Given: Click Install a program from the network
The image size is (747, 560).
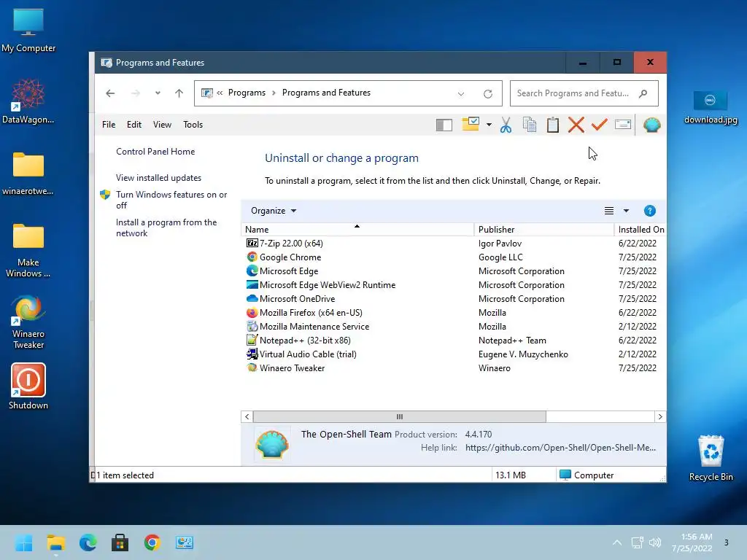Looking at the screenshot, I should click(166, 227).
